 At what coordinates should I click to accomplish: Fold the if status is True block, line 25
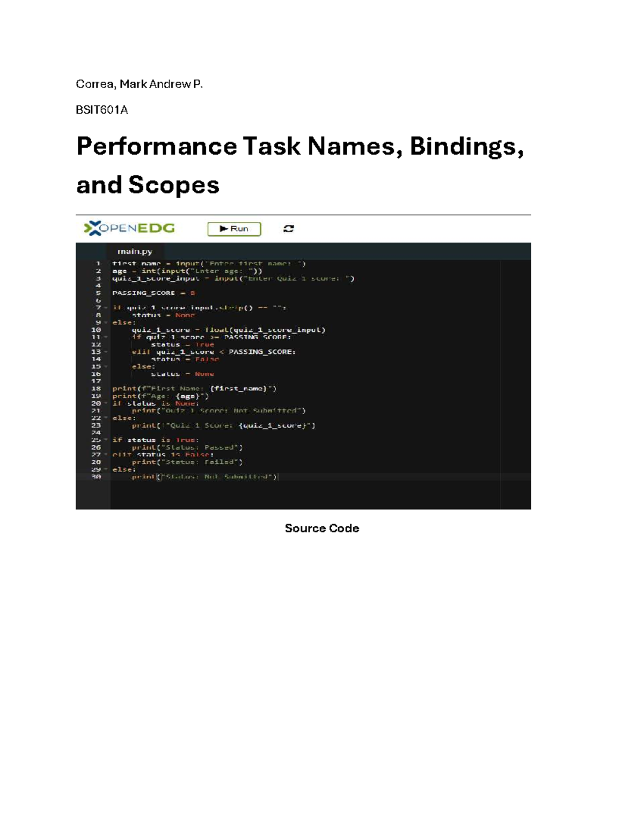[x=106, y=440]
